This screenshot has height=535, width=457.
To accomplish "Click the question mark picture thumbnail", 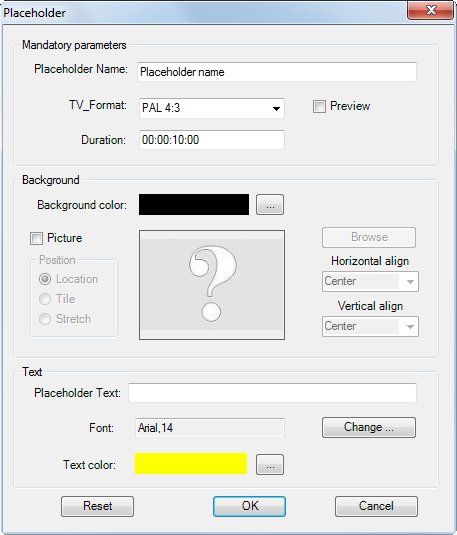I will tap(212, 285).
